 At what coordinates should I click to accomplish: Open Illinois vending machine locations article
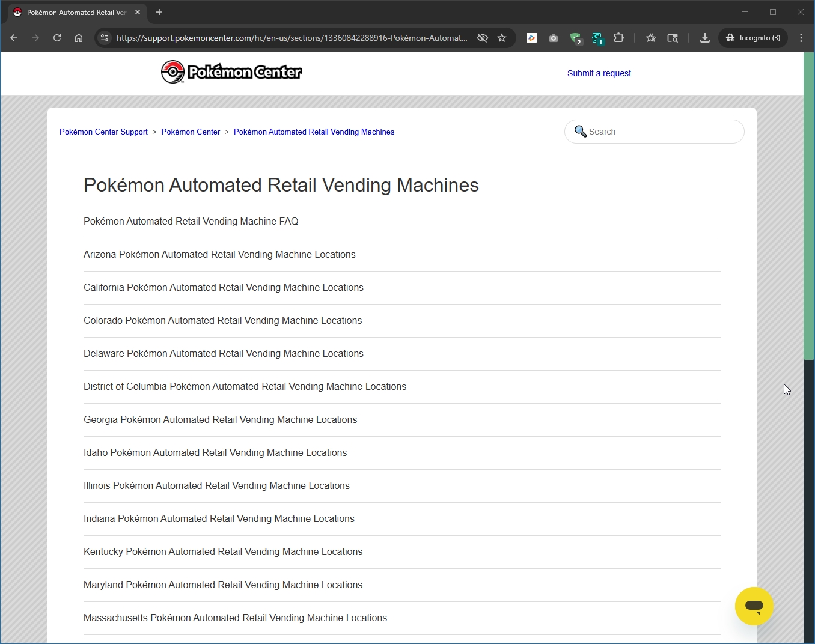pos(216,485)
